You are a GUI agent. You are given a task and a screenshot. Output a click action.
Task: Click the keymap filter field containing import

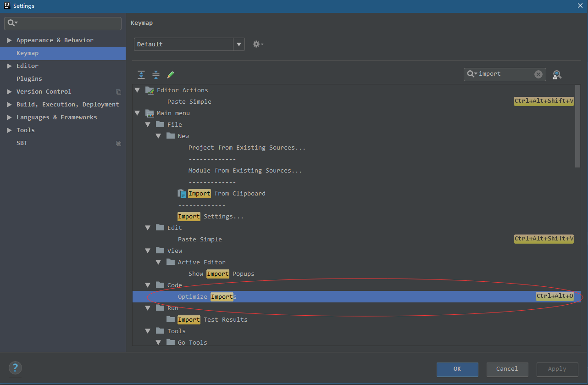[505, 74]
